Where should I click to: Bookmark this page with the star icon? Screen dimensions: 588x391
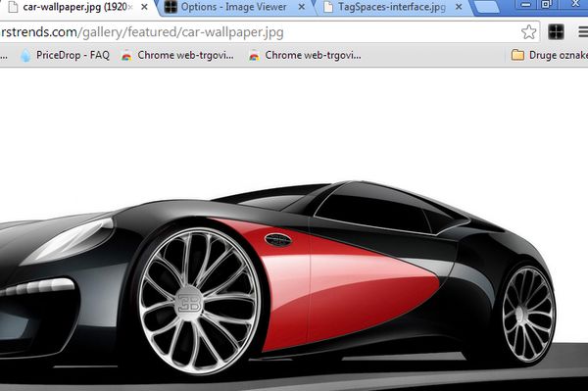click(x=529, y=32)
